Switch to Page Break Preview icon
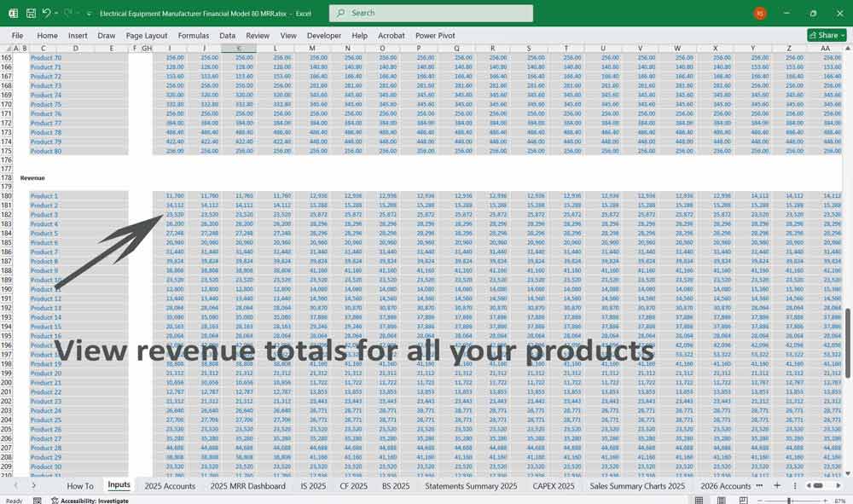 [743, 501]
